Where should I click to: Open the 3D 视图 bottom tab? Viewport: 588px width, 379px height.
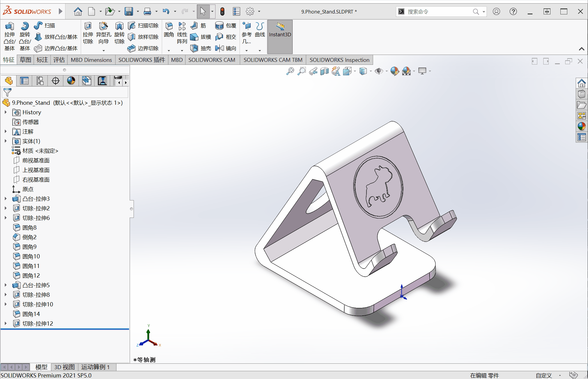click(64, 367)
